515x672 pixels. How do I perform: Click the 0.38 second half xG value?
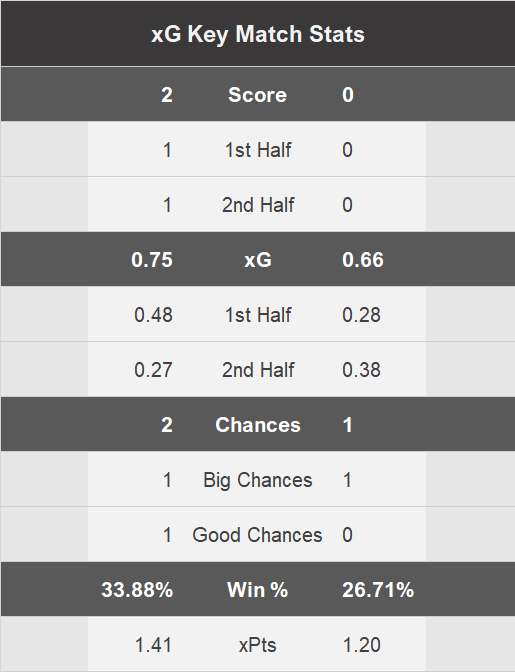[x=361, y=370]
